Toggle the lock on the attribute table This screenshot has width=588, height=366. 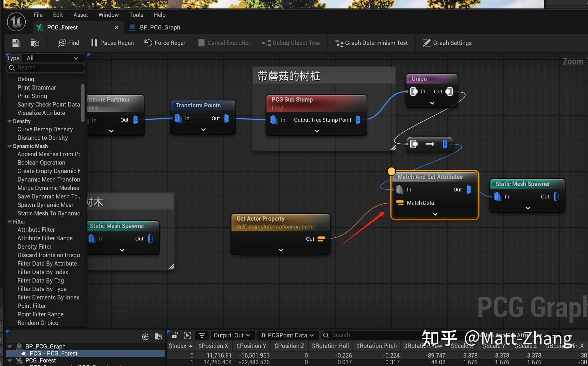point(174,335)
